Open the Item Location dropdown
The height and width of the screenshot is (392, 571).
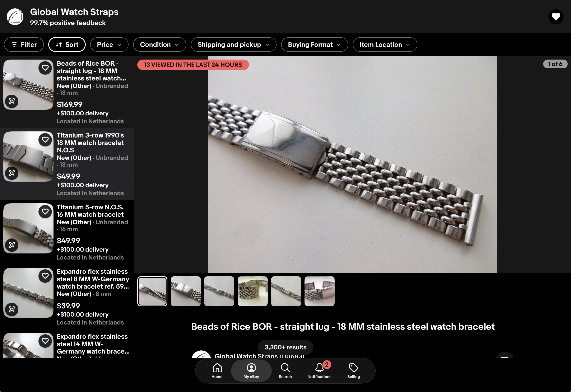point(385,45)
